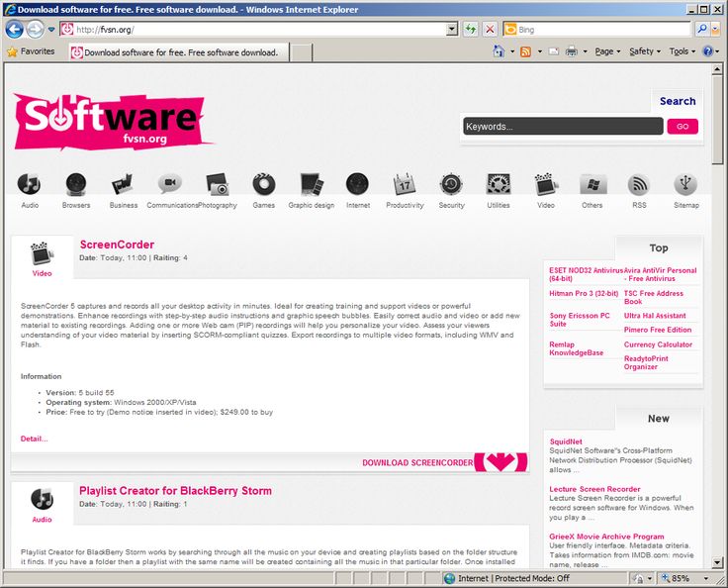Image resolution: width=728 pixels, height=588 pixels.
Task: Click the Stop loading X icon
Action: tap(490, 30)
